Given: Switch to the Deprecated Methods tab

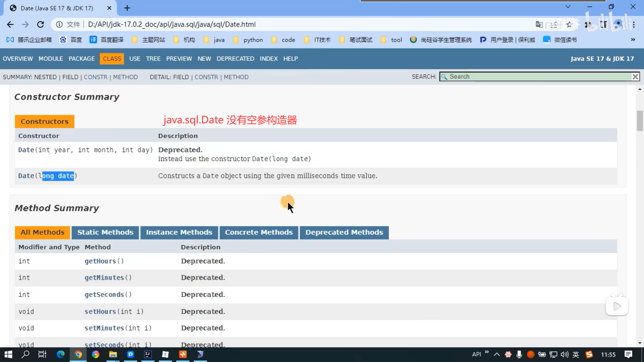Looking at the screenshot, I should coord(344,232).
